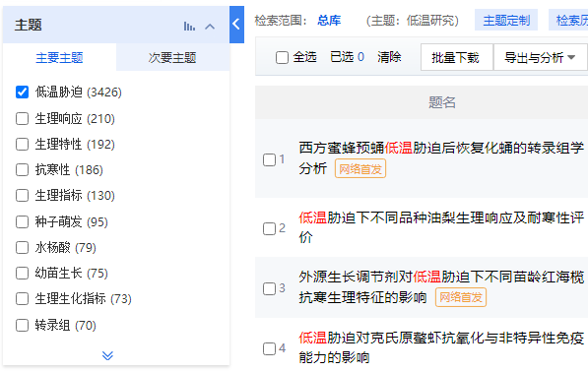Switch to the 次要主题 tab
This screenshot has width=588, height=372.
click(x=172, y=58)
